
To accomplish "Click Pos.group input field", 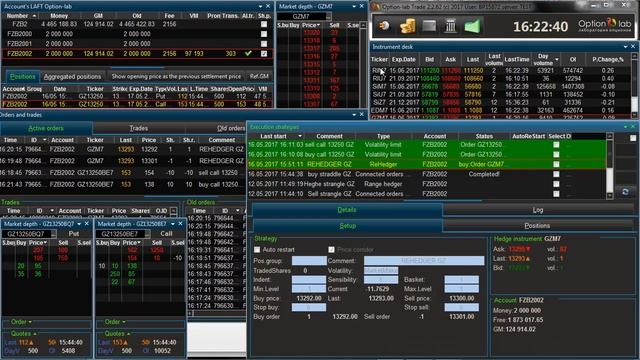I will pyautogui.click(x=309, y=261).
